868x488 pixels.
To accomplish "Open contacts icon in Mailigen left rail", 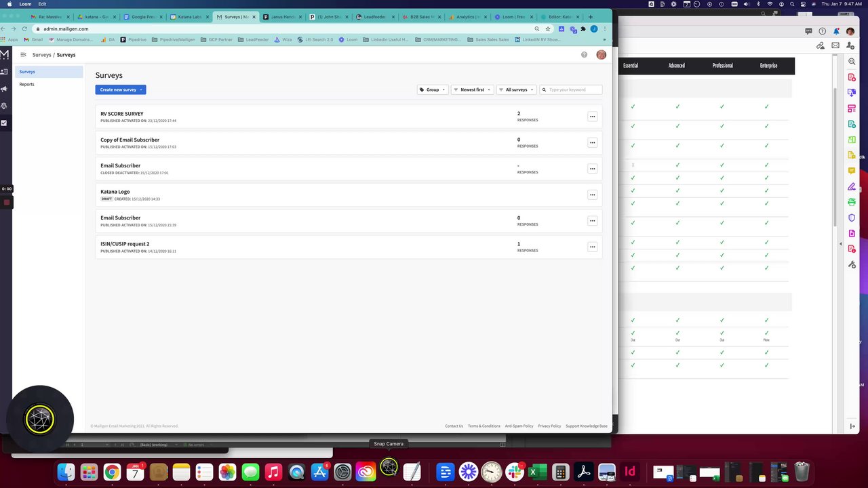I will click(4, 71).
